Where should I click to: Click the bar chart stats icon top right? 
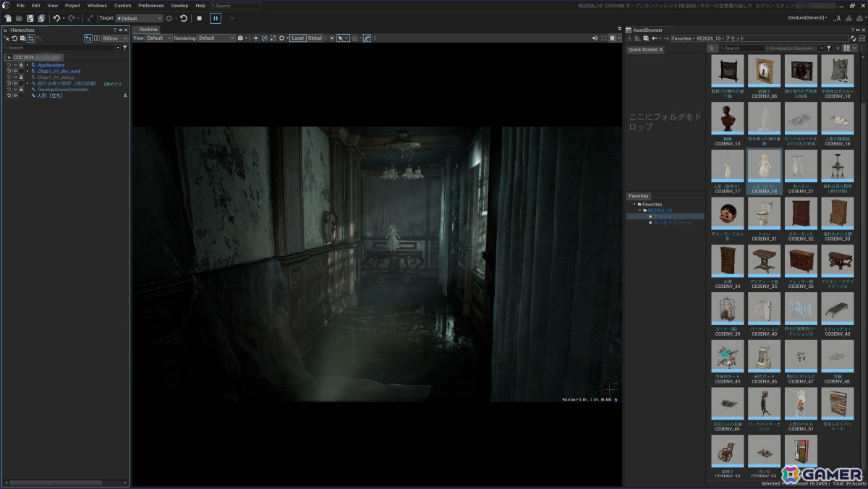(848, 18)
